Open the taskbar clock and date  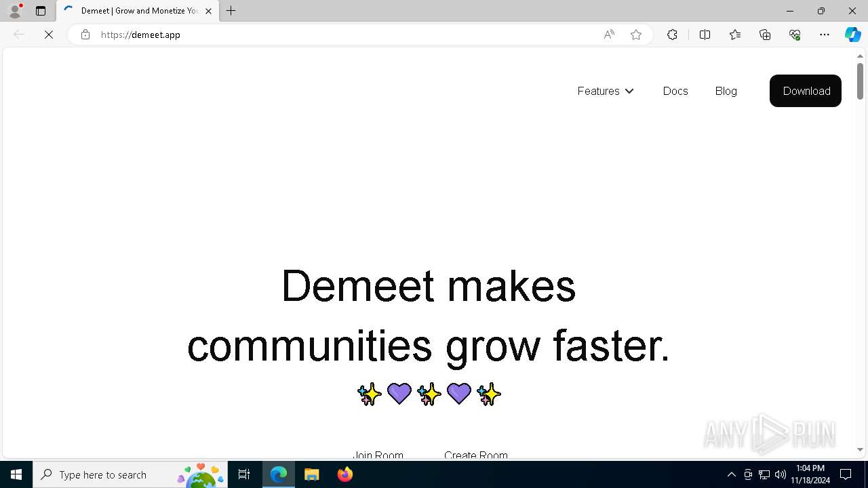tap(810, 474)
